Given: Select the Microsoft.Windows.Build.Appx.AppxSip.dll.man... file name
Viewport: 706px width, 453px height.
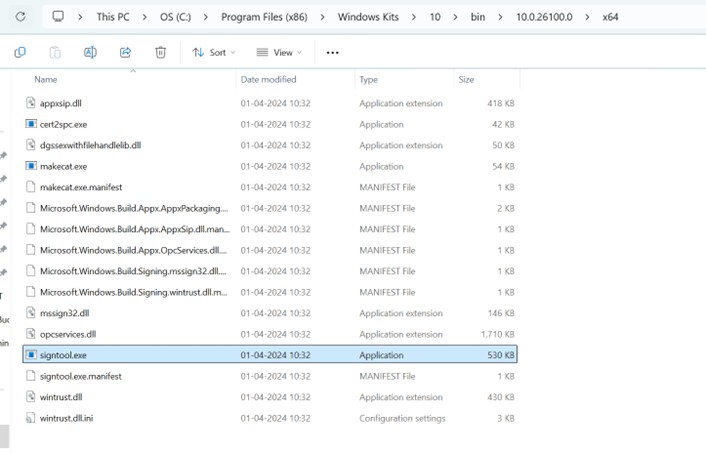Looking at the screenshot, I should (x=135, y=229).
